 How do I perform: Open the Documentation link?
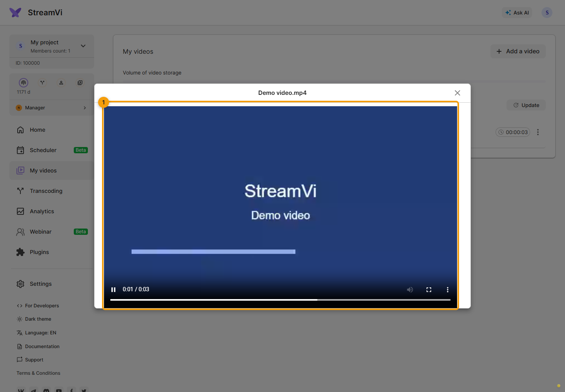point(38,347)
